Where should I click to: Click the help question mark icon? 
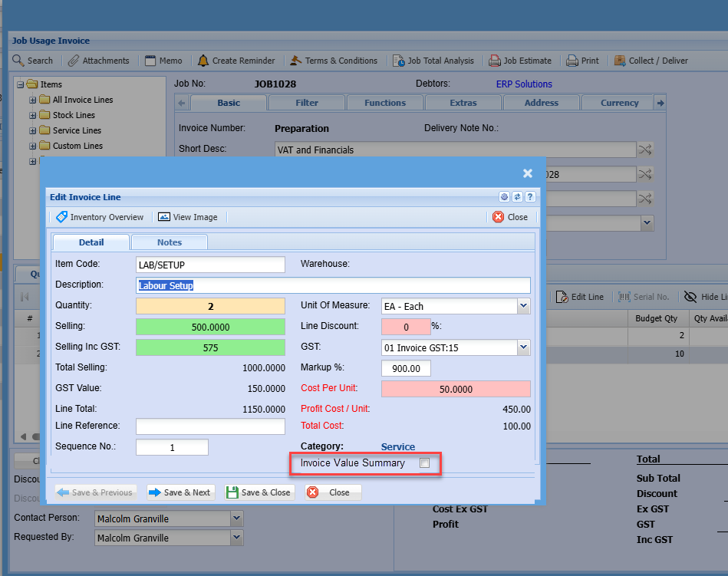[529, 197]
